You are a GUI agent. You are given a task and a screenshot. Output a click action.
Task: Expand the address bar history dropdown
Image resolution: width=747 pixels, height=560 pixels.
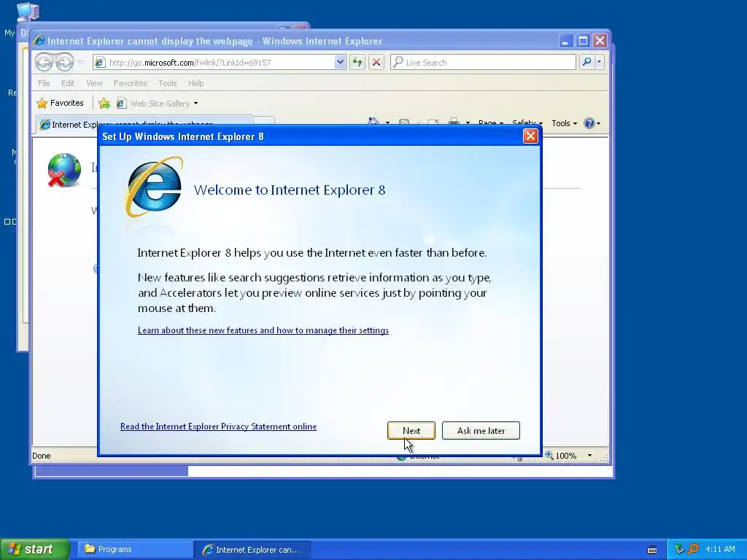(340, 62)
